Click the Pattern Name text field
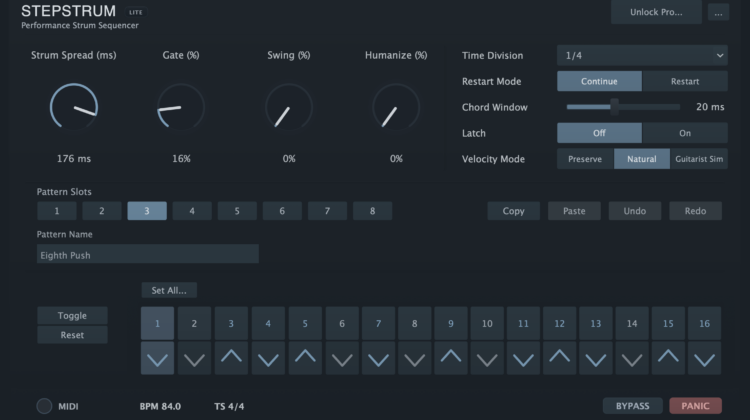This screenshot has height=420, width=750. [148, 254]
